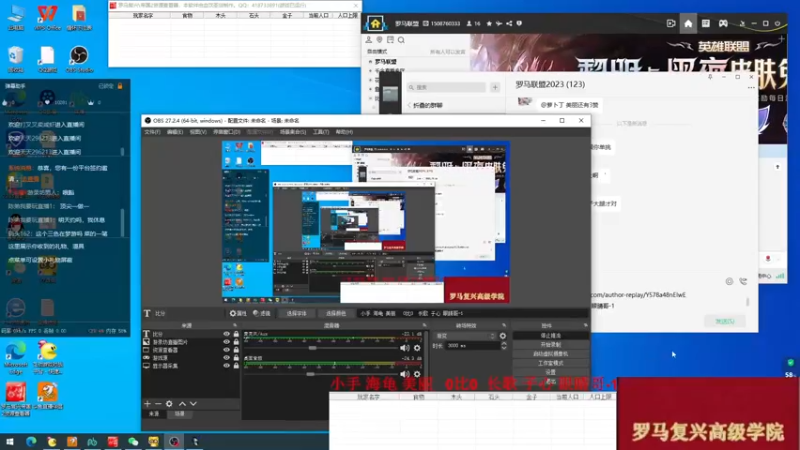Click 开始录制 button in OBS controls
The height and width of the screenshot is (450, 800).
(x=551, y=345)
